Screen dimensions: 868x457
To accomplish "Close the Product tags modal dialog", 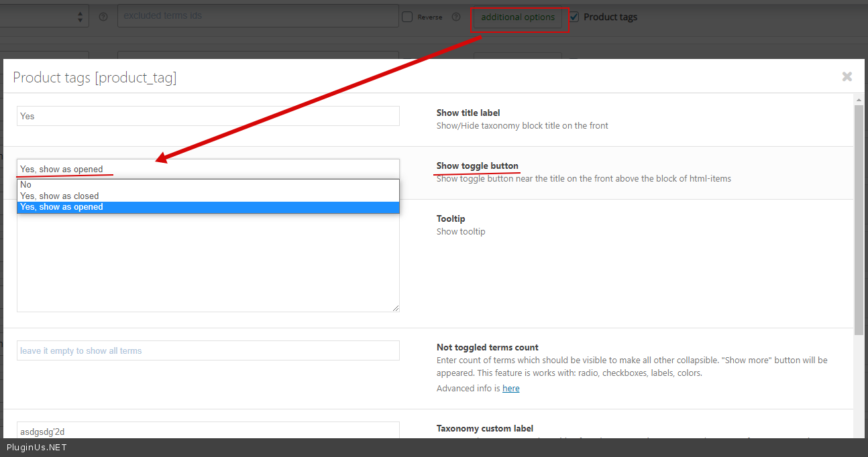I will click(847, 76).
